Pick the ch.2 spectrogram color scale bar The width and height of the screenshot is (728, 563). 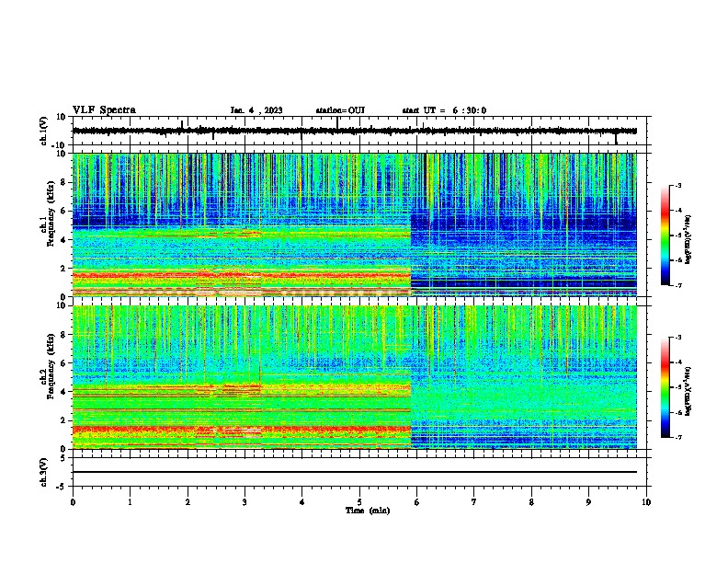point(665,387)
